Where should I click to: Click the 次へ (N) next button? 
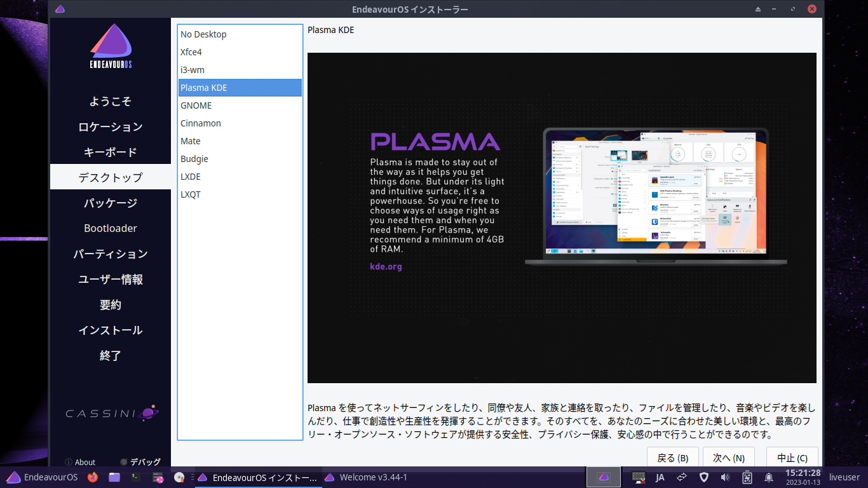[729, 457]
